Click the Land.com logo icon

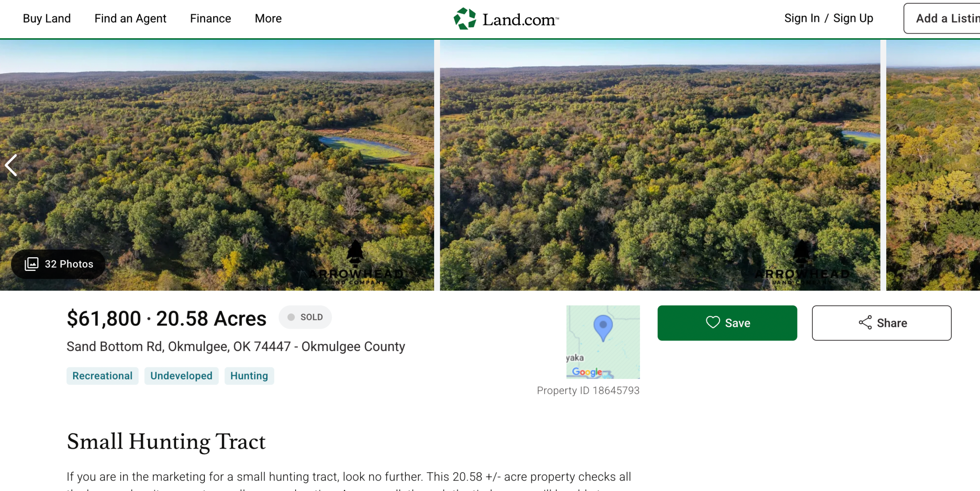point(465,19)
